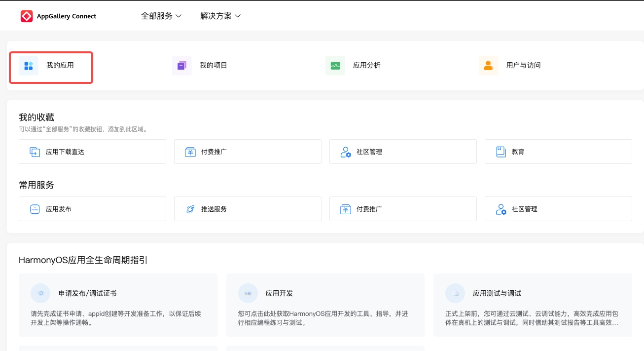The image size is (644, 351).
Task: Click the AppGallery Connect title text
Action: (x=67, y=16)
